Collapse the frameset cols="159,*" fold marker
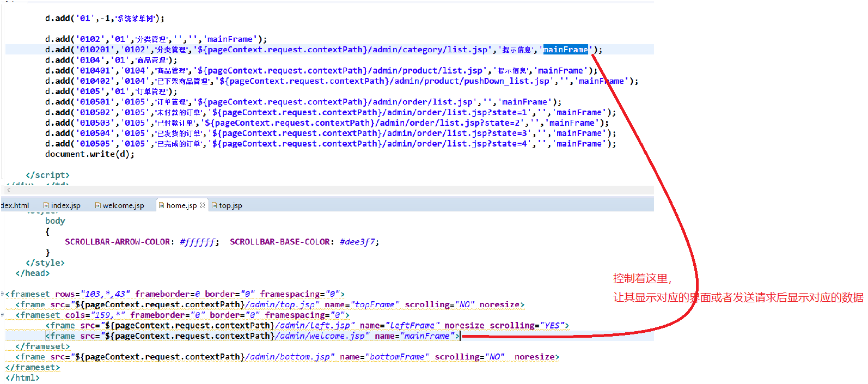Screen dimensions: 868x384 point(2,315)
